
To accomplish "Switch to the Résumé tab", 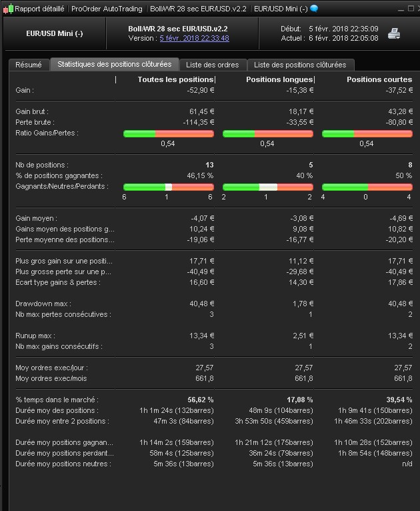I will [x=29, y=65].
